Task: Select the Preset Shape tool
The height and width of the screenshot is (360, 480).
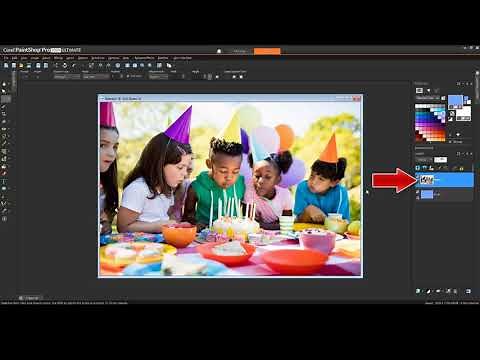Action: tap(4, 189)
